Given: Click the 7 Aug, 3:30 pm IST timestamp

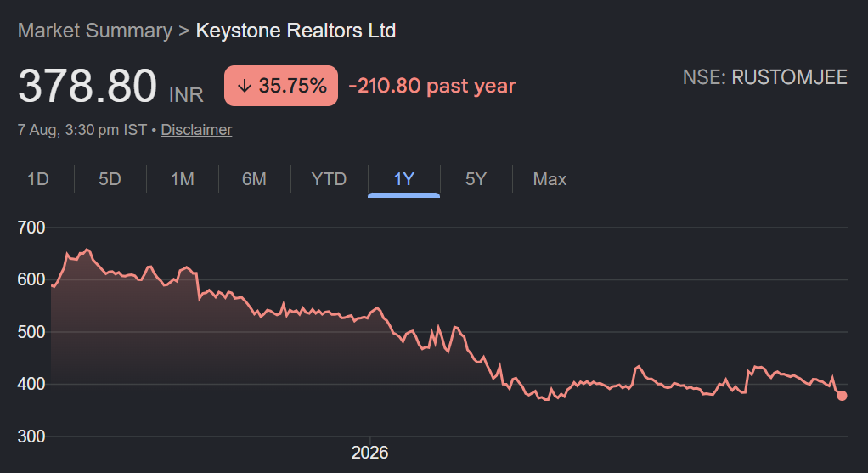Looking at the screenshot, I should 82,130.
